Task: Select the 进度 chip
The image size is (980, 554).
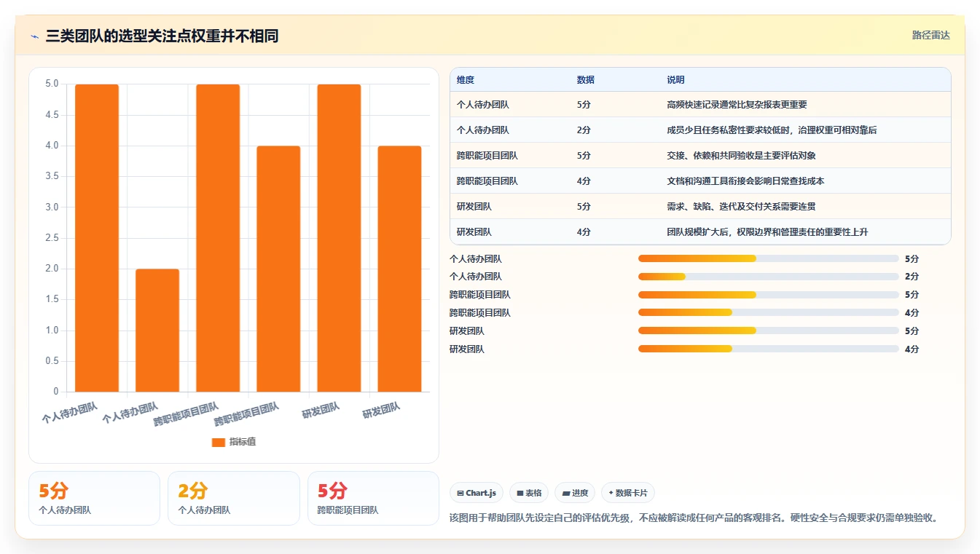Action: (575, 493)
